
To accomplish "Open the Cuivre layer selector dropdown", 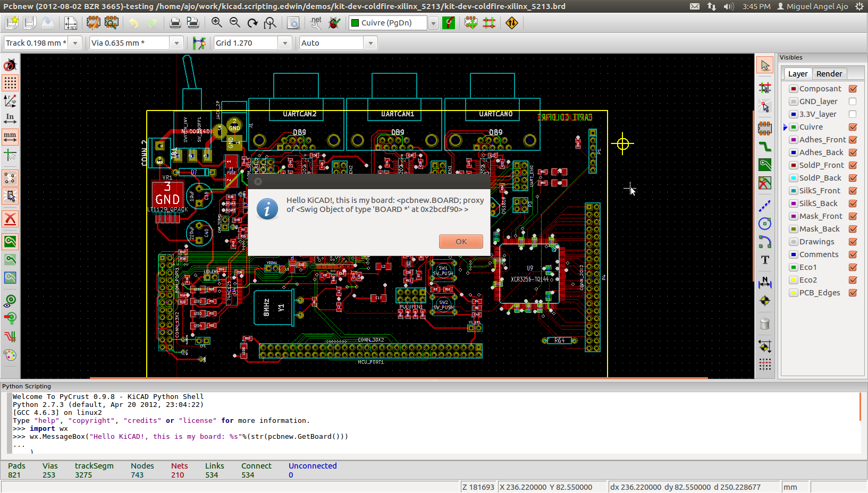I will [x=434, y=23].
